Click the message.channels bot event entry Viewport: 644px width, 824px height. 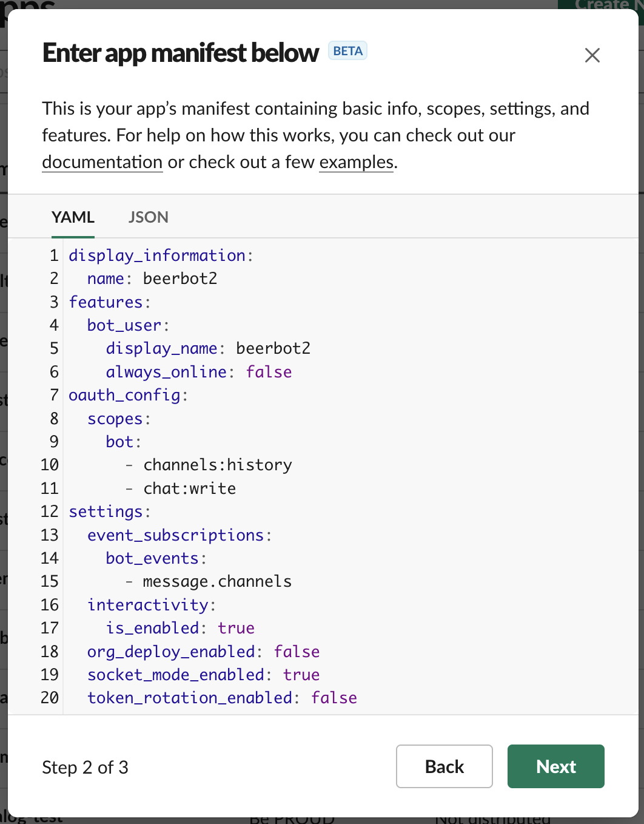(x=216, y=581)
